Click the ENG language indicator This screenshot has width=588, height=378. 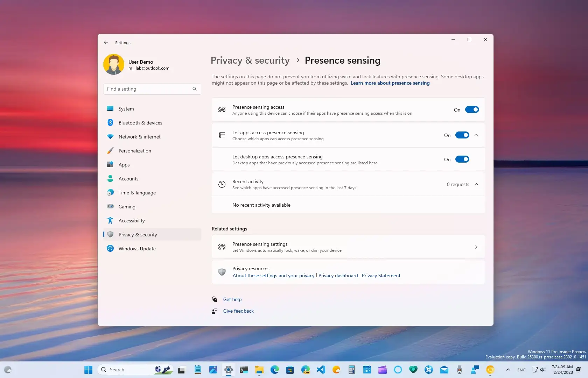521,370
